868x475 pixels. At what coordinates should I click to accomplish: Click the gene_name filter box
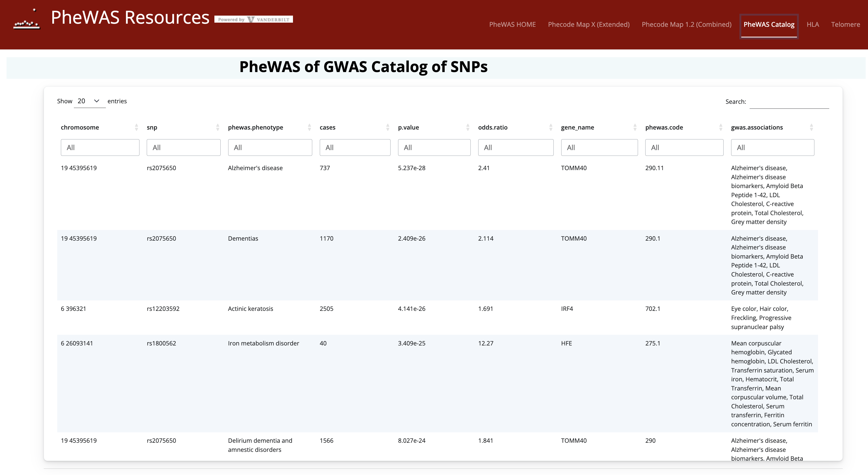coord(599,147)
